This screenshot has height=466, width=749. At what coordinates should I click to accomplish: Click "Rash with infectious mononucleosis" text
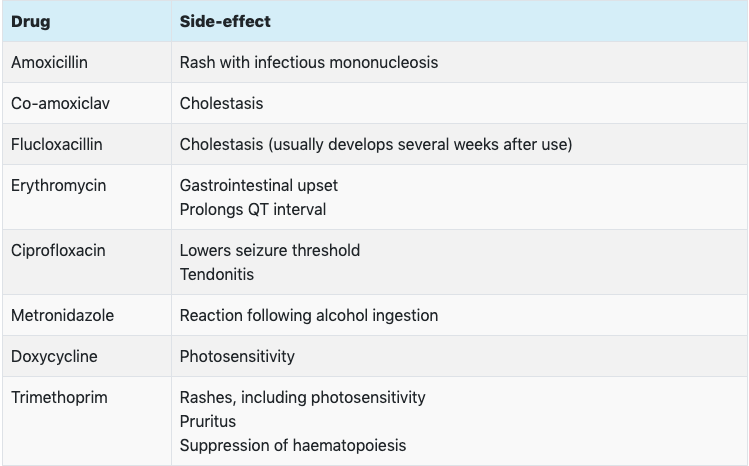click(309, 62)
